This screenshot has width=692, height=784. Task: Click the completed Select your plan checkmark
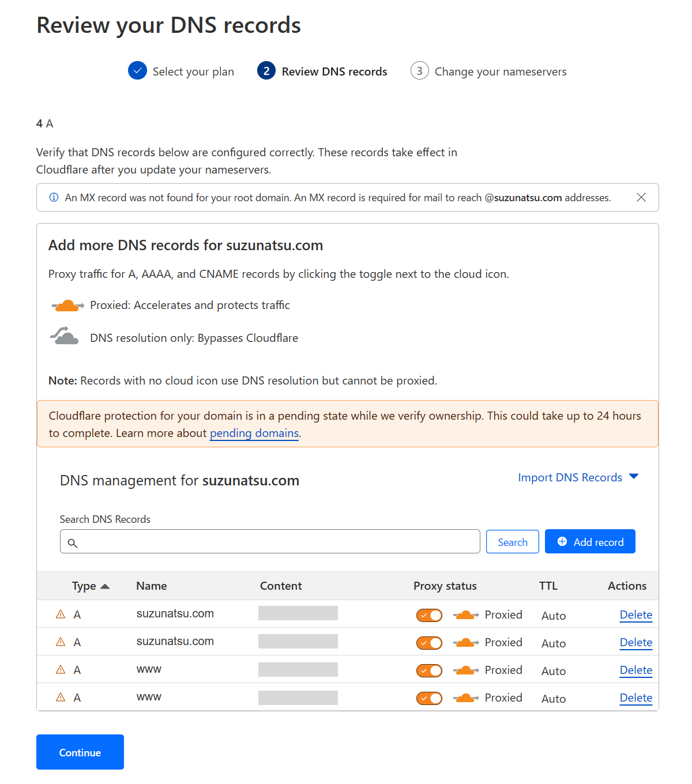click(x=137, y=70)
